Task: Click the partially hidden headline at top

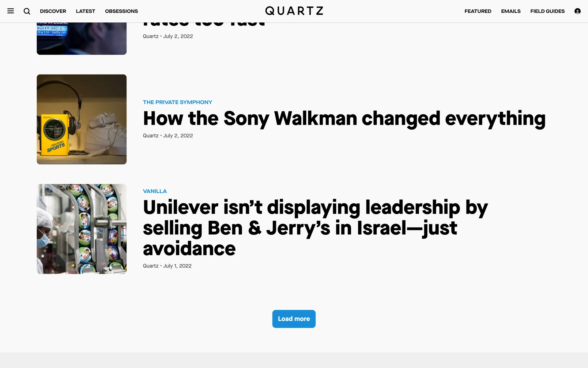Action: (x=204, y=25)
